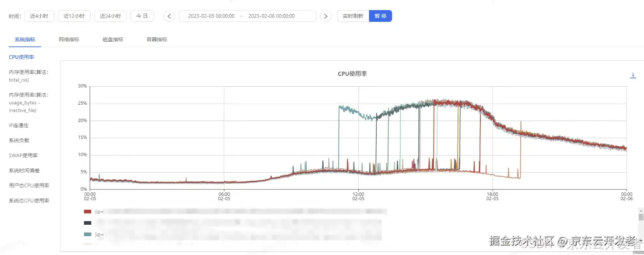Switch to the 系统指标 tab
The width and height of the screenshot is (644, 255).
[25, 39]
